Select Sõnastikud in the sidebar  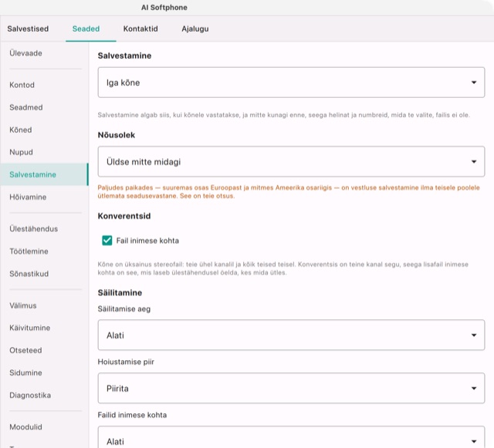(45, 274)
